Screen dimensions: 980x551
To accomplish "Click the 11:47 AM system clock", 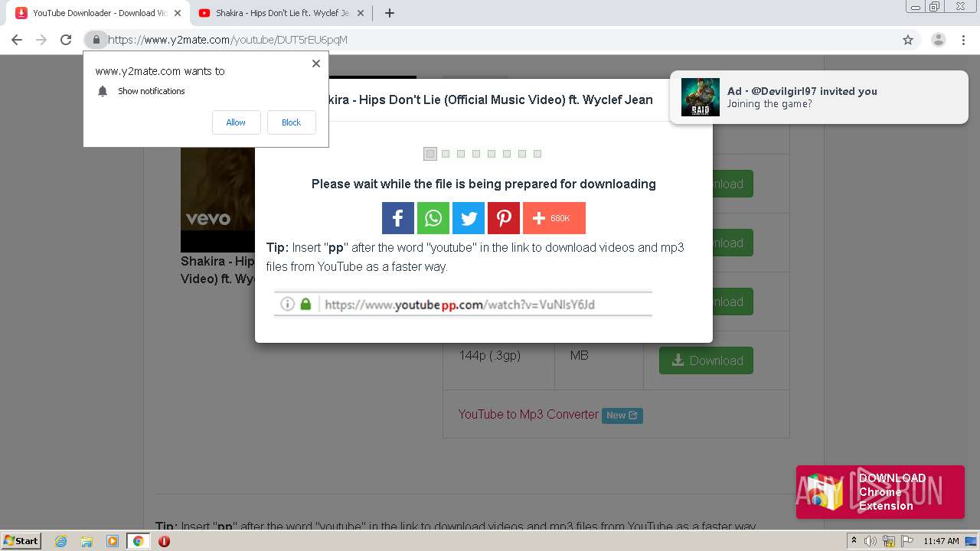I will pos(941,541).
